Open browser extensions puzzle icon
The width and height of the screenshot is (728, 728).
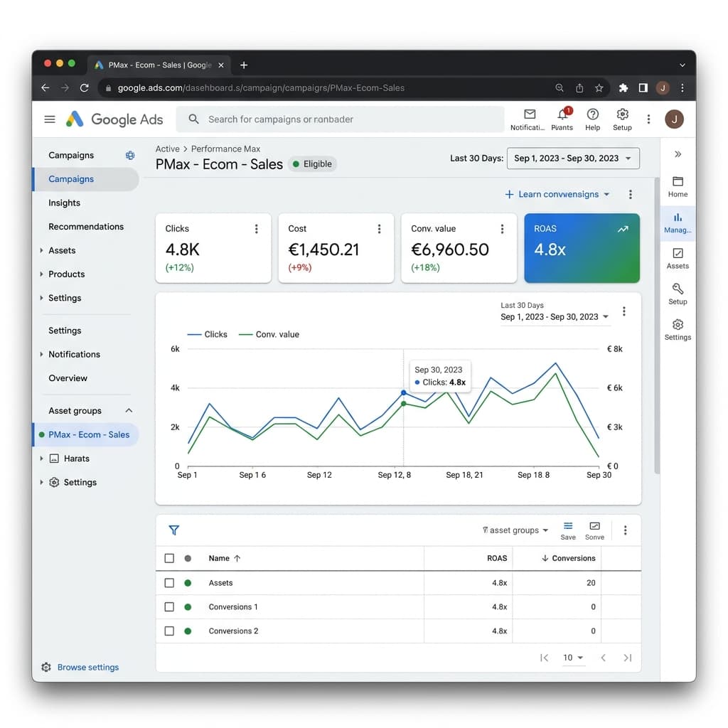click(623, 87)
